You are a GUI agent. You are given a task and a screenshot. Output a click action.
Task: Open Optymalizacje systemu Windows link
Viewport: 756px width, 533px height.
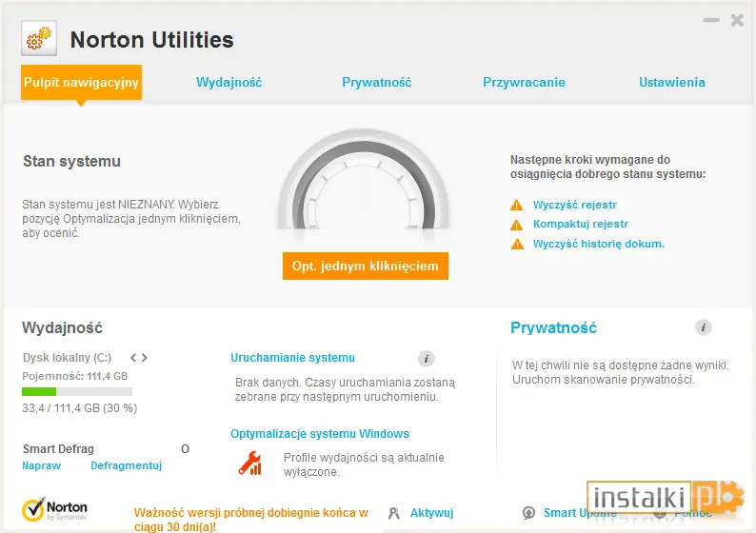tap(320, 434)
